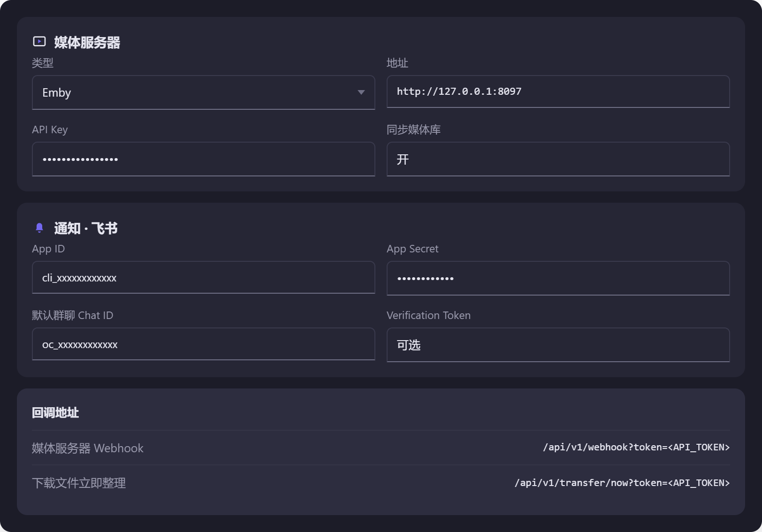Image resolution: width=762 pixels, height=532 pixels.
Task: Focus the media server API Key field
Action: tap(203, 159)
